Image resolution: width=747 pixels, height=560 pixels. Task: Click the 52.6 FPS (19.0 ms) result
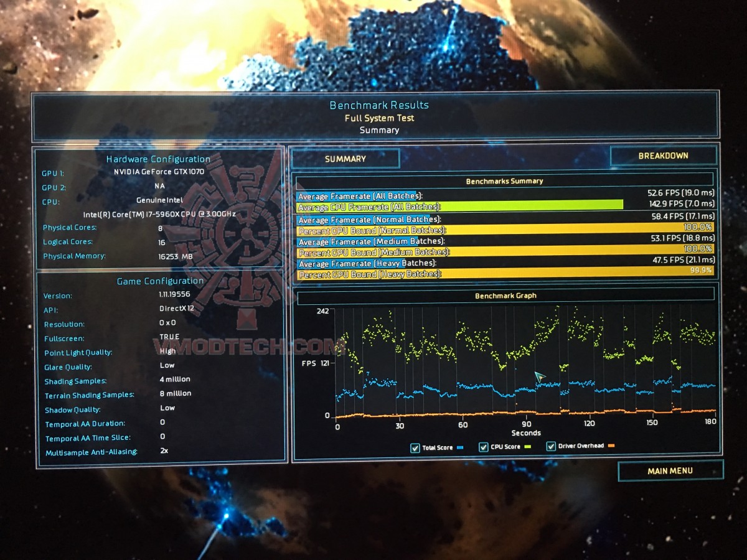click(681, 194)
